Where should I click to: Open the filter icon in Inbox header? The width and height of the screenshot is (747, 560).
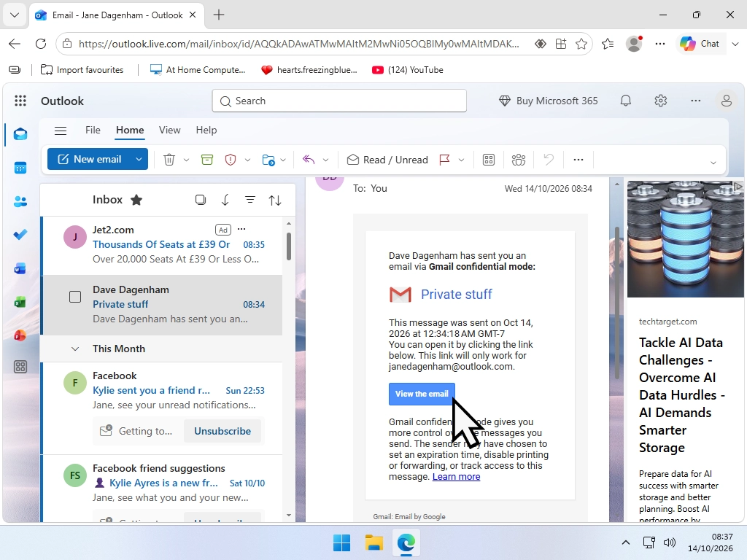coord(250,200)
